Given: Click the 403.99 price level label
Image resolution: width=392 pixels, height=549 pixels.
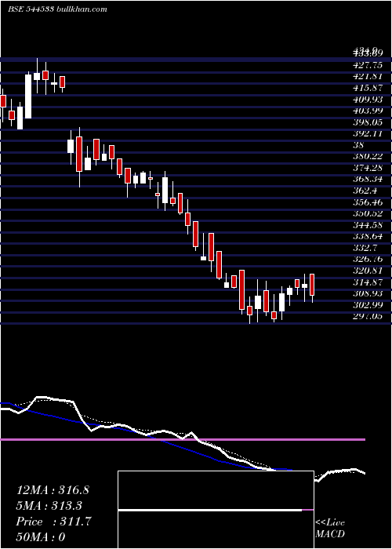Looking at the screenshot, I should pyautogui.click(x=368, y=111).
